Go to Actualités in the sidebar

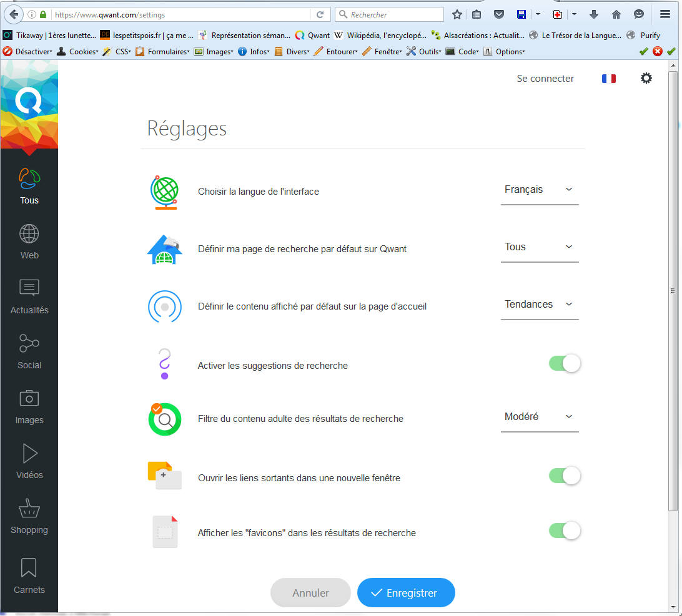[29, 296]
